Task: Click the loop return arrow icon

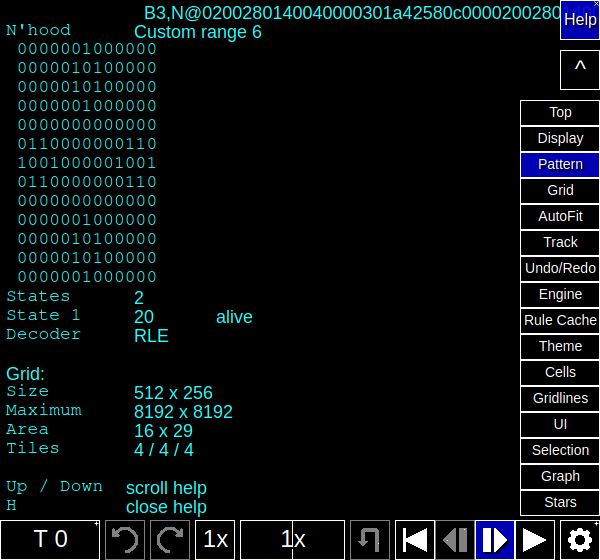Action: pos(370,540)
